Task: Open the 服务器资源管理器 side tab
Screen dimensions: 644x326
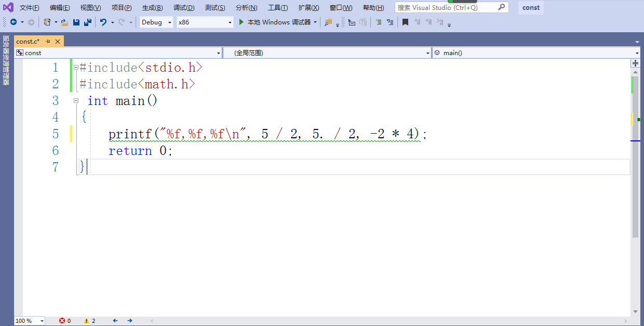Action: click(x=6, y=60)
